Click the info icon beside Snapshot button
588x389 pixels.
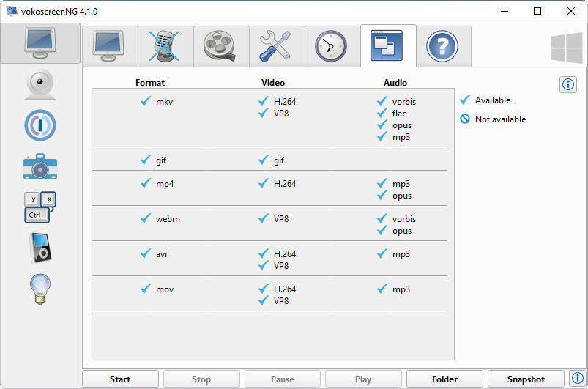[577, 379]
